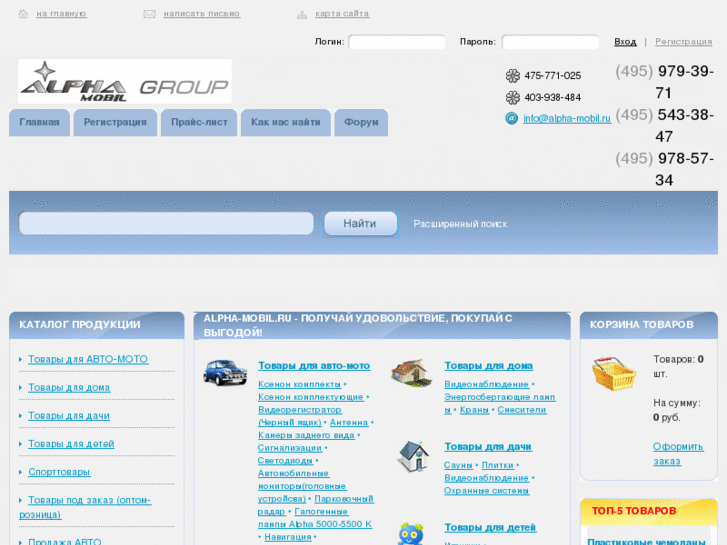Click the 'Вход' login link

(x=625, y=42)
